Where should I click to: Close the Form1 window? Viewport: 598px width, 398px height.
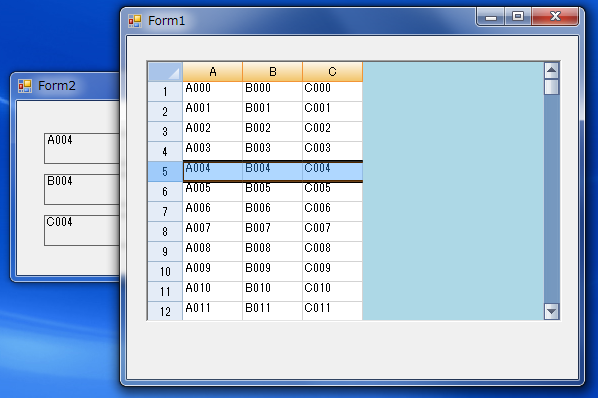[x=555, y=17]
